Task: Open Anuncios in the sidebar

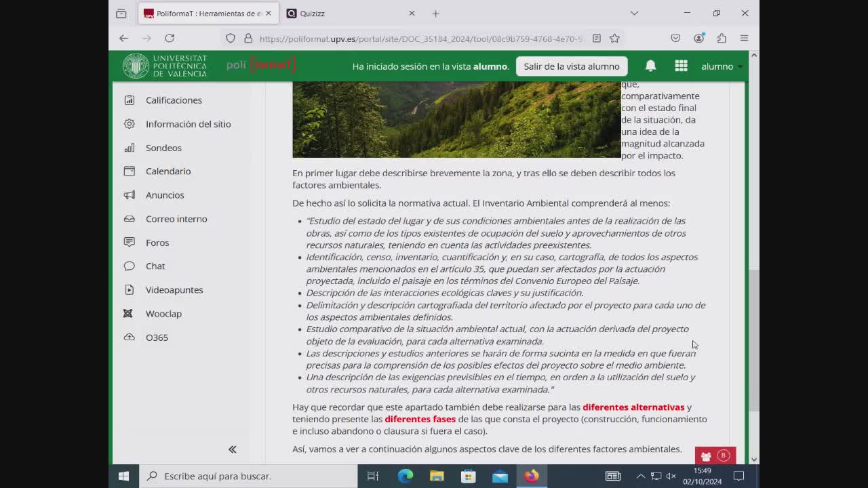Action: 165,195
